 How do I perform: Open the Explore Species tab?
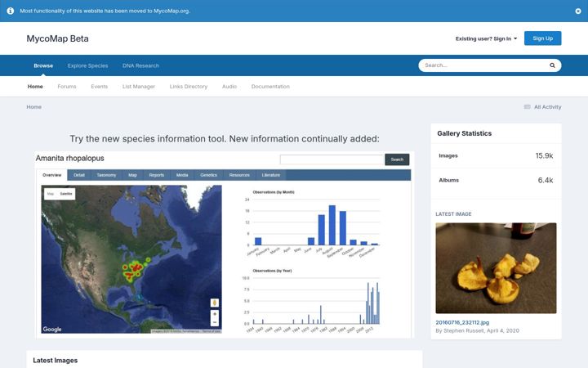point(87,65)
